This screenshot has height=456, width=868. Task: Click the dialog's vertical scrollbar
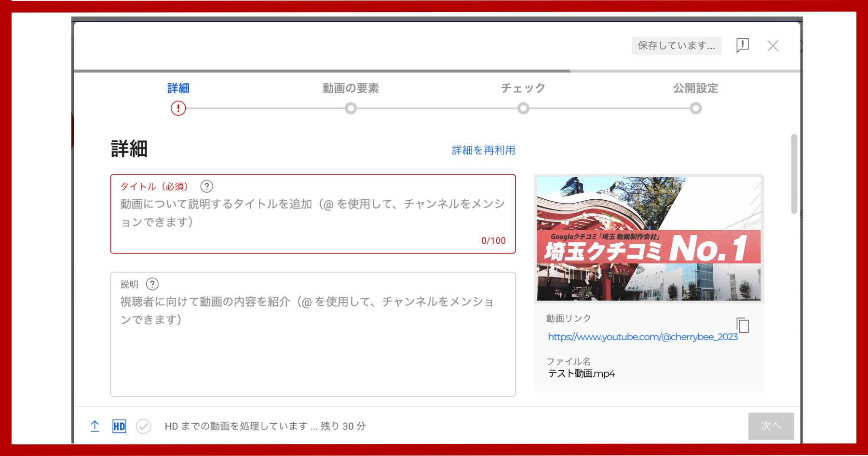794,174
